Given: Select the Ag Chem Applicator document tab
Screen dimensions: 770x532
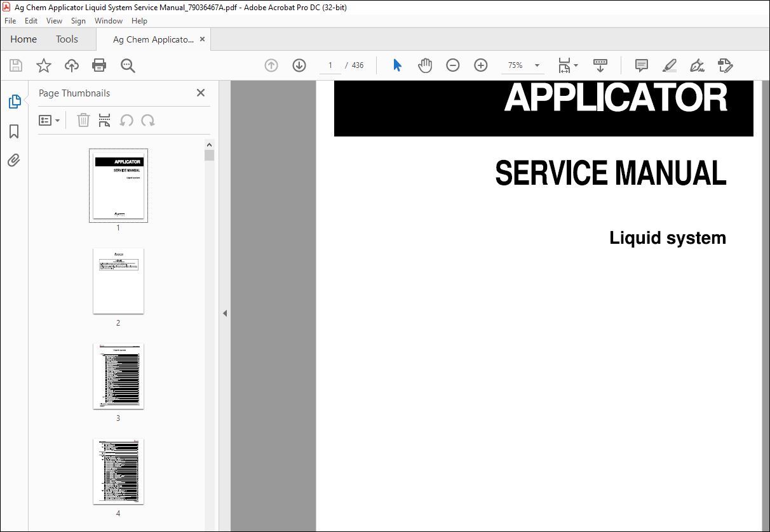Looking at the screenshot, I should point(153,39).
